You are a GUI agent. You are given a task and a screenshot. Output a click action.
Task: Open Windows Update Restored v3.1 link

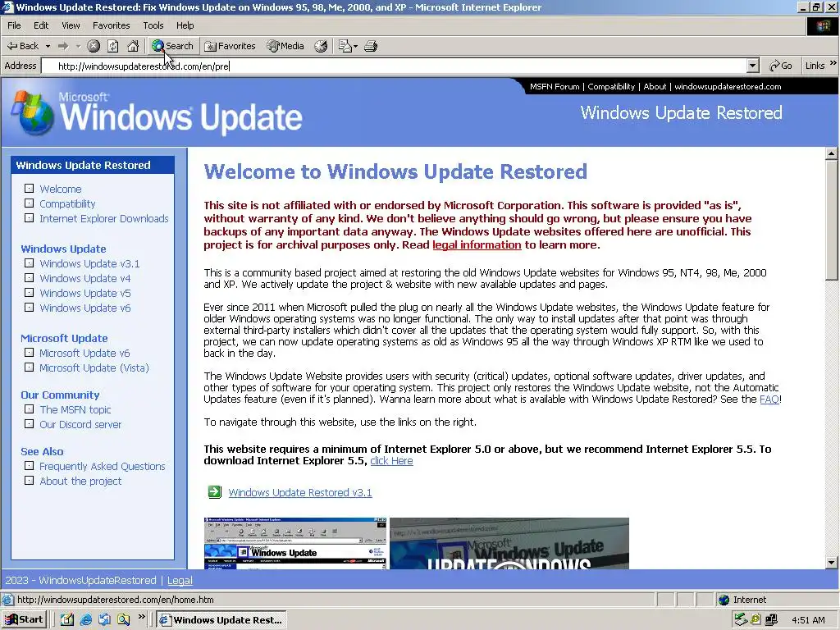pos(300,492)
